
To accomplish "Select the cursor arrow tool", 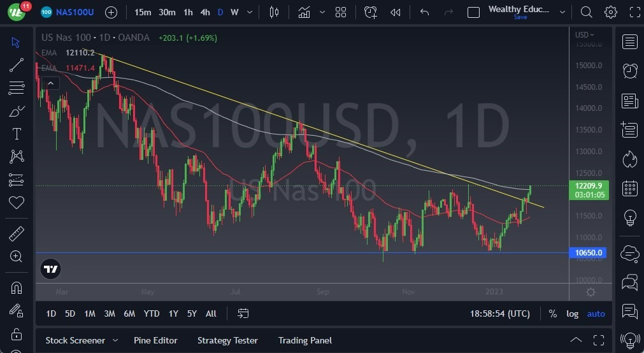I will click(x=16, y=42).
